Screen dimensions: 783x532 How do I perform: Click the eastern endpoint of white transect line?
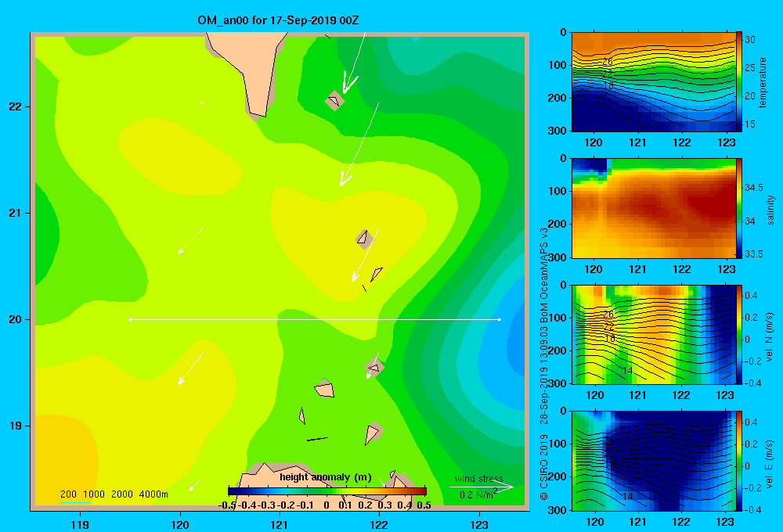pos(500,319)
